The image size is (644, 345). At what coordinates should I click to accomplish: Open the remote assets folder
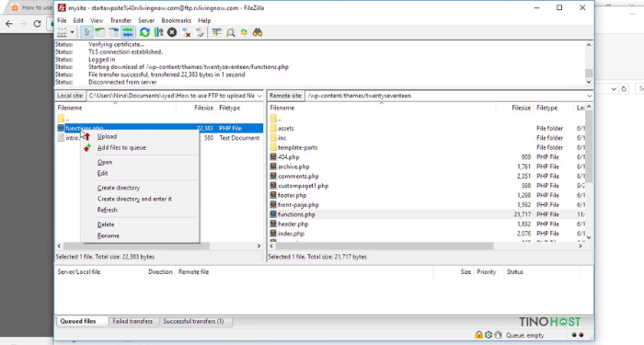click(x=286, y=128)
